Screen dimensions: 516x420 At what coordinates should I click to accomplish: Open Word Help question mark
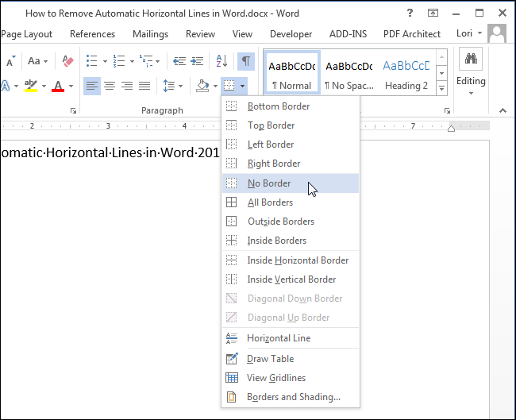pyautogui.click(x=410, y=13)
